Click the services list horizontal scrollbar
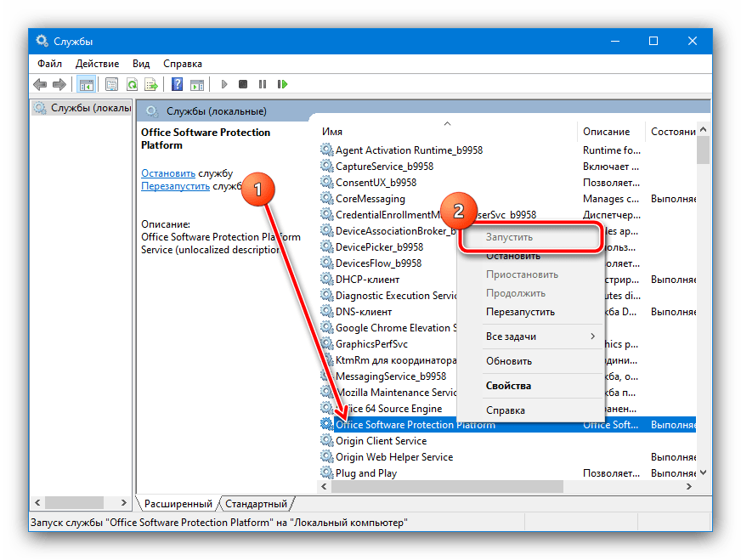 point(448,486)
